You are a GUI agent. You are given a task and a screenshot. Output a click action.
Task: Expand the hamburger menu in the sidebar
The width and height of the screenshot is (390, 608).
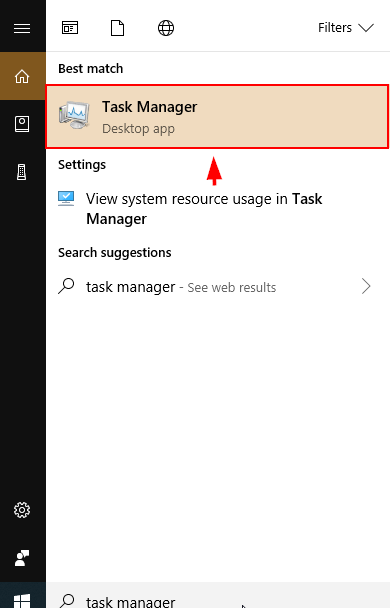pos(22,28)
